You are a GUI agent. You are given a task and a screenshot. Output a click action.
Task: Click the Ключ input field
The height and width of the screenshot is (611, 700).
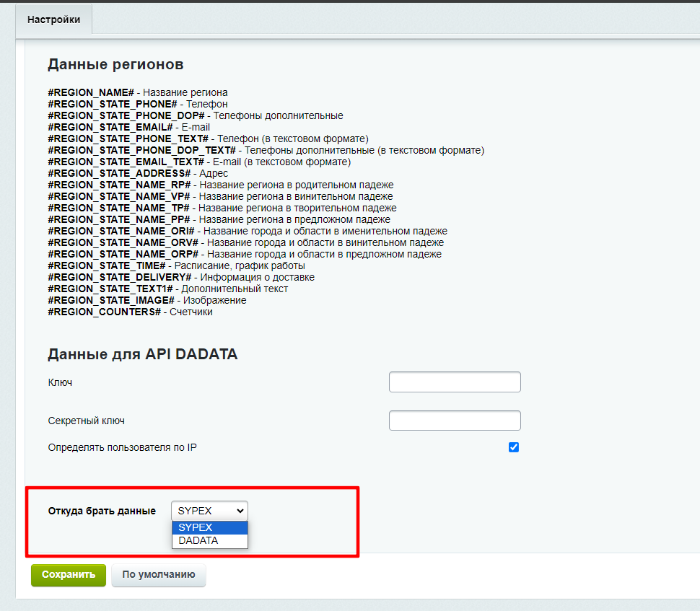(455, 382)
